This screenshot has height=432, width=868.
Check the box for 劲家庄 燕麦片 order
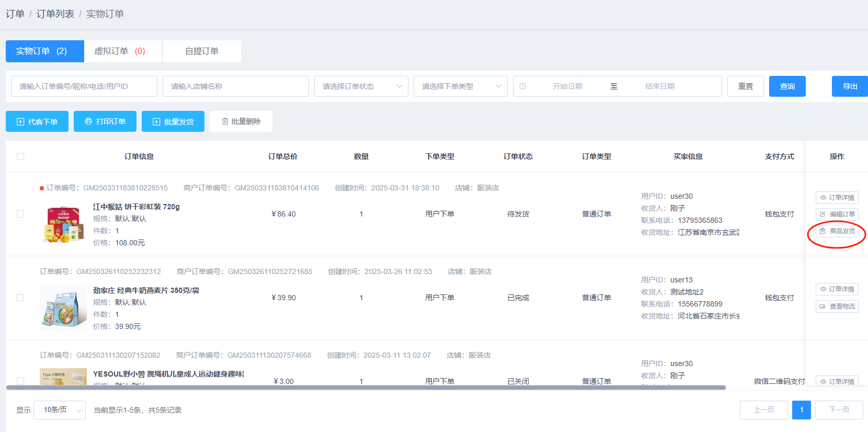point(20,298)
